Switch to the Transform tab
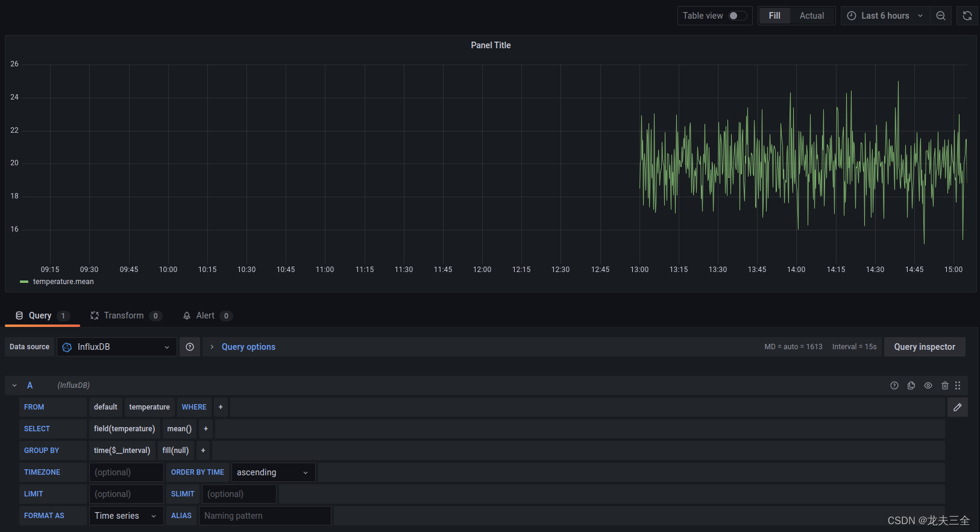 coord(125,315)
